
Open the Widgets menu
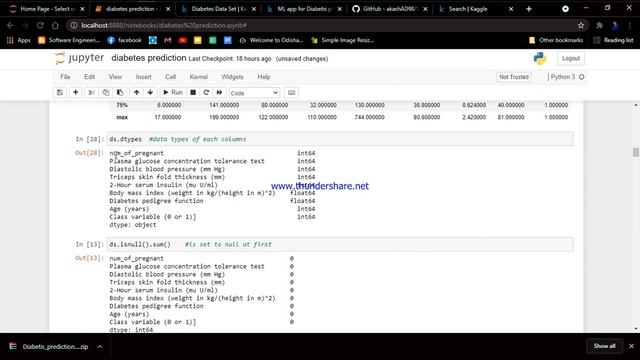232,77
